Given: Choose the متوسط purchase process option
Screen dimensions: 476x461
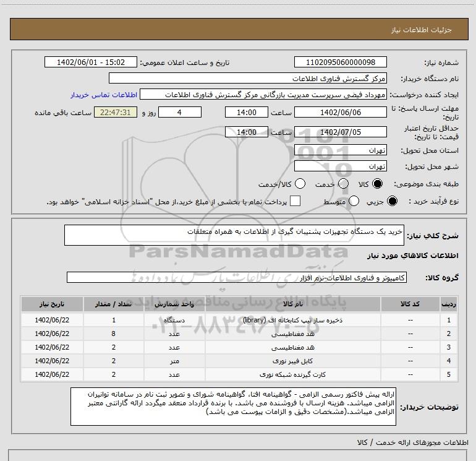Looking at the screenshot, I should pos(354,201).
